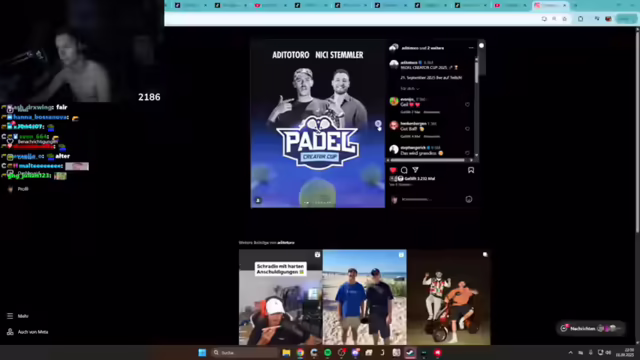
Task: Expand the system tray hidden icons chevron
Action: pyautogui.click(x=571, y=353)
